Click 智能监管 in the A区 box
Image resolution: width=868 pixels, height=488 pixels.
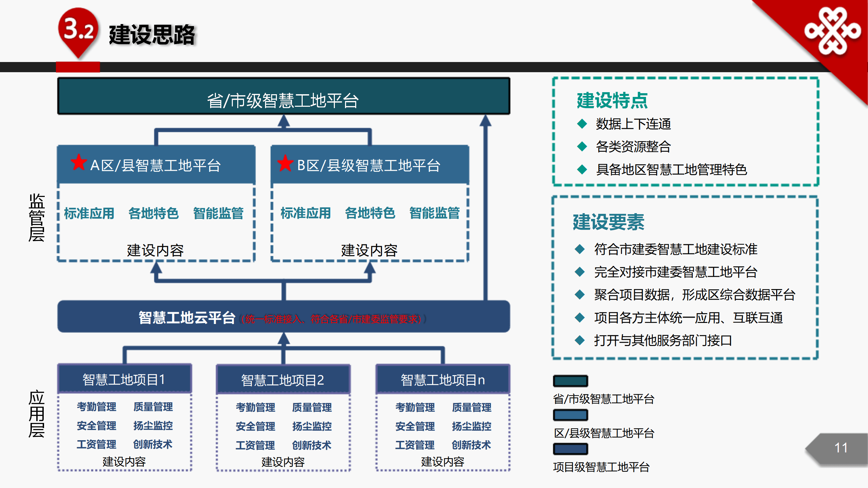[218, 213]
